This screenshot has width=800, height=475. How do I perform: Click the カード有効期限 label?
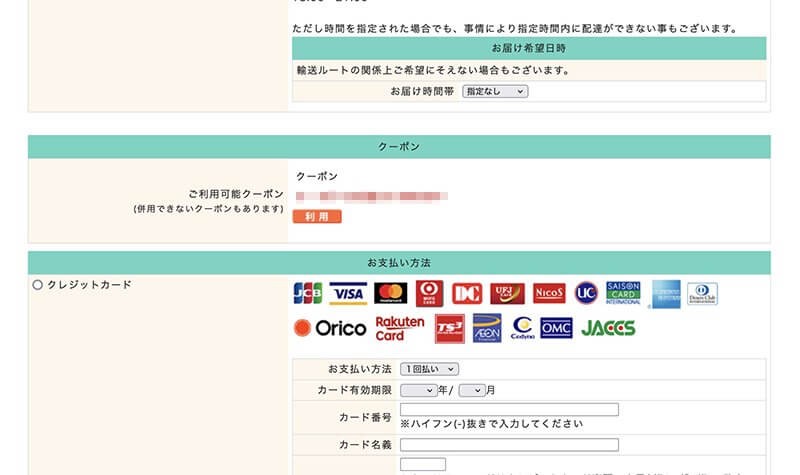pyautogui.click(x=355, y=390)
